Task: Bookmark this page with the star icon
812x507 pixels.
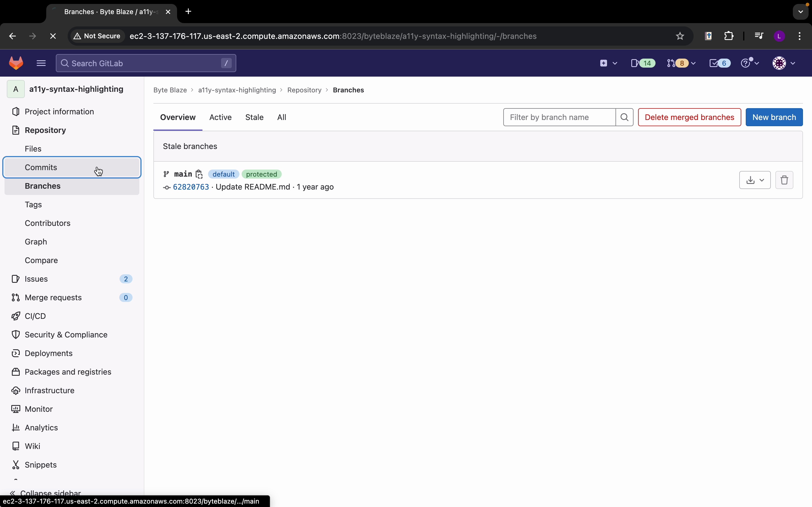Action: click(x=680, y=36)
